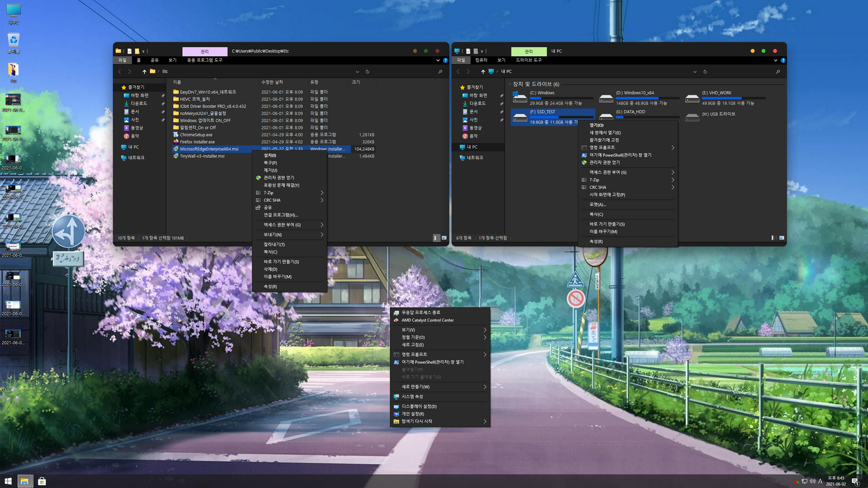The height and width of the screenshot is (488, 868).
Task: Switch to large icons view in 내 PC window
Action: (782, 238)
